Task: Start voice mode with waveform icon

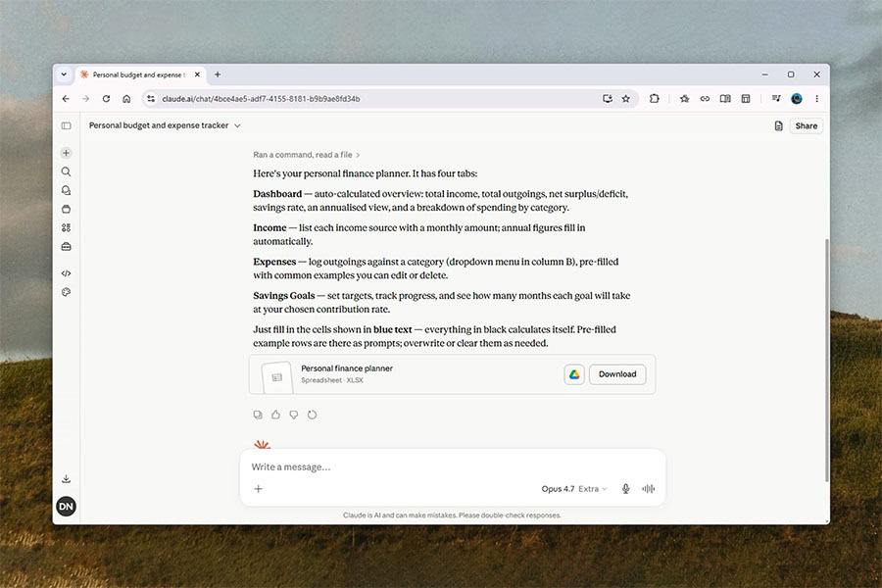Action: 648,488
